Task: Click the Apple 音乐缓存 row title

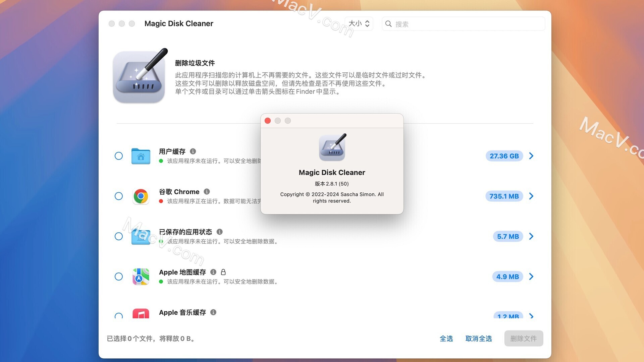Action: tap(182, 312)
